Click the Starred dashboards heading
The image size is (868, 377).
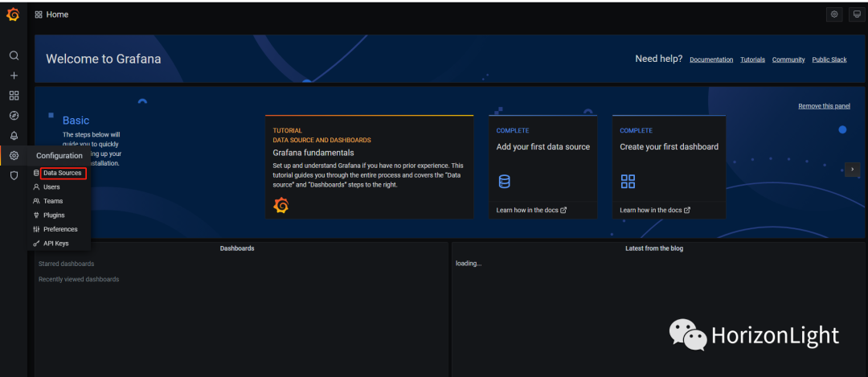pyautogui.click(x=66, y=264)
